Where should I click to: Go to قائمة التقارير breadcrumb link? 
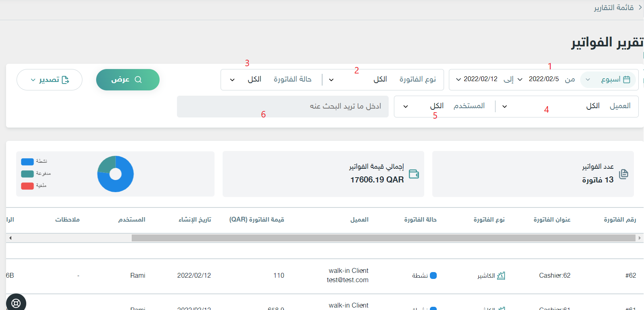pos(614,8)
